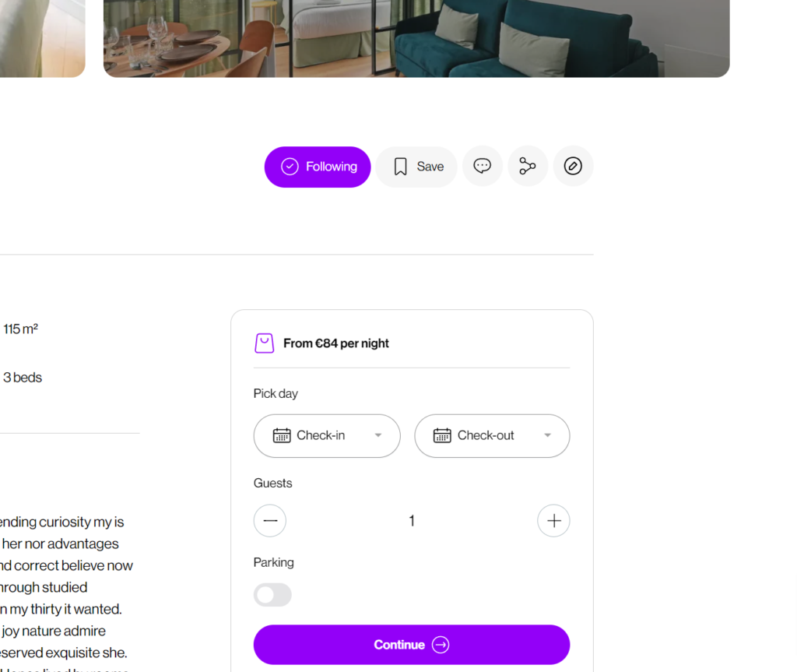Click the shopping bag price icon

[265, 343]
